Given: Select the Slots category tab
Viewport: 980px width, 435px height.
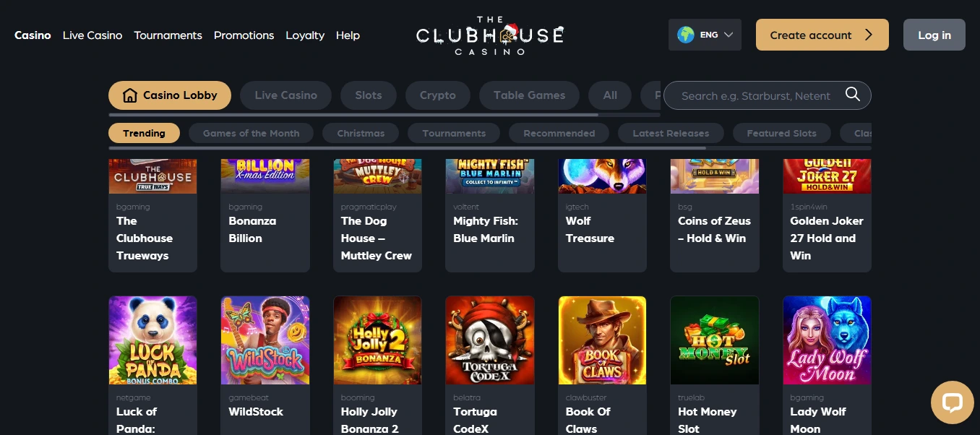Looking at the screenshot, I should click(369, 95).
